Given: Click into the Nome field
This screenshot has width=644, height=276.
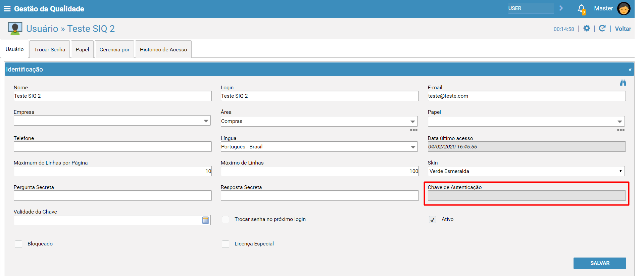Looking at the screenshot, I should point(113,96).
